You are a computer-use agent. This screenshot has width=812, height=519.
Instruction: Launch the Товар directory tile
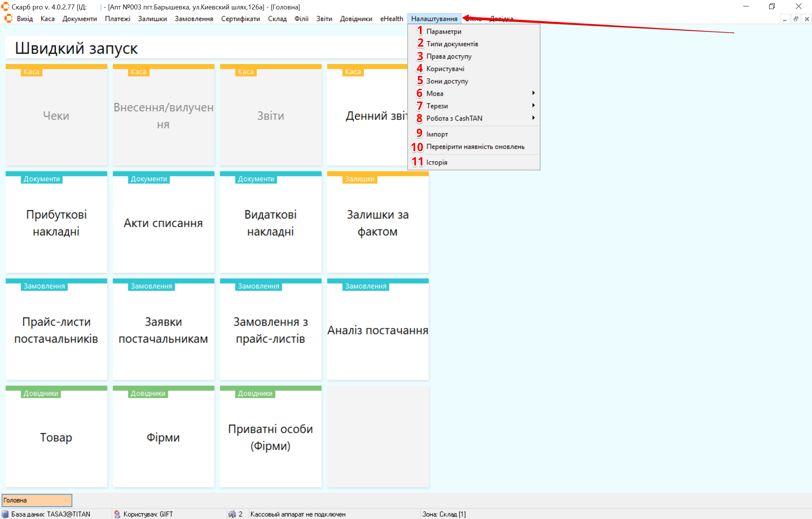(56, 437)
